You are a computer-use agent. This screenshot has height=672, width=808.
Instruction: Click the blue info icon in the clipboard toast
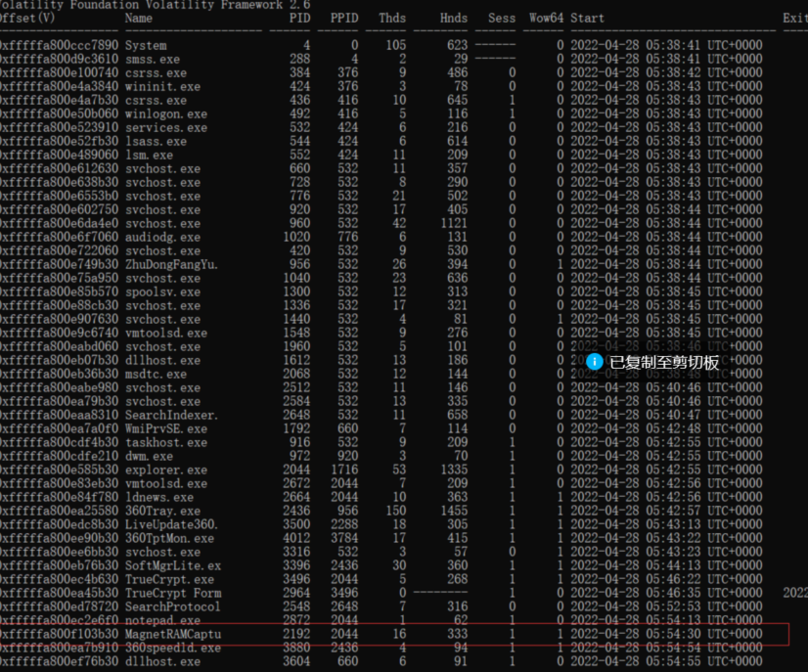pos(594,362)
